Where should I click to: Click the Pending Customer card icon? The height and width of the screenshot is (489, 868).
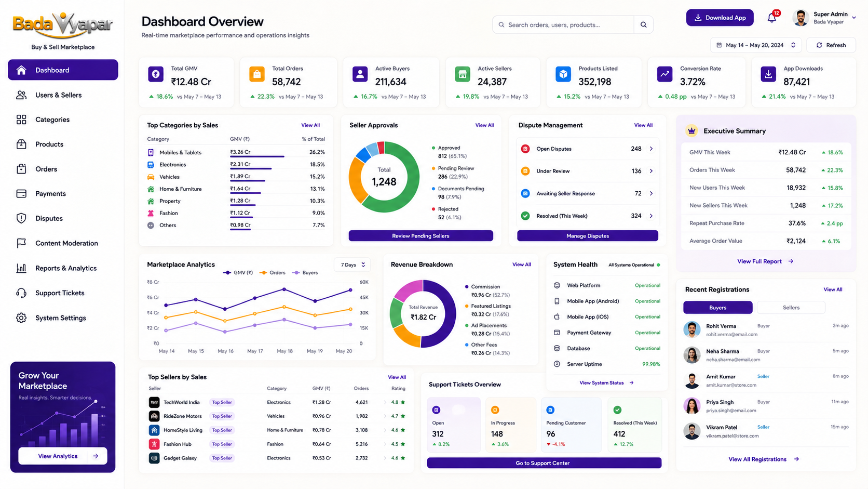click(550, 410)
